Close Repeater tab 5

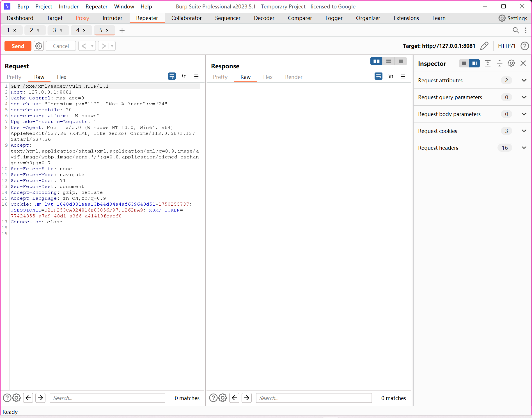coord(107,30)
